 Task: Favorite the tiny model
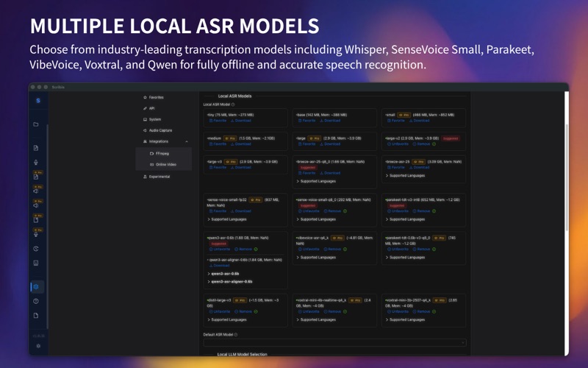[218, 121]
